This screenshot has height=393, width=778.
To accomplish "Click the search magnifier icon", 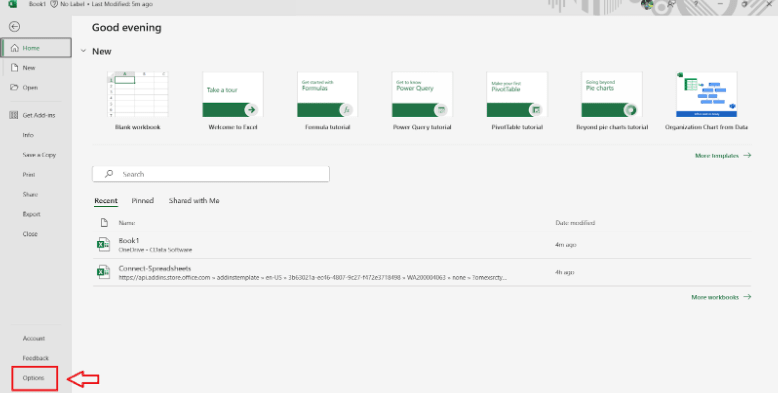I will pyautogui.click(x=109, y=174).
